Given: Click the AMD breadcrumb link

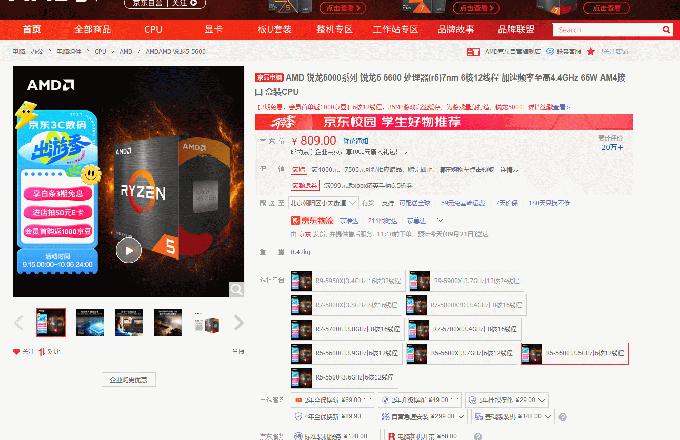Looking at the screenshot, I should (126, 51).
